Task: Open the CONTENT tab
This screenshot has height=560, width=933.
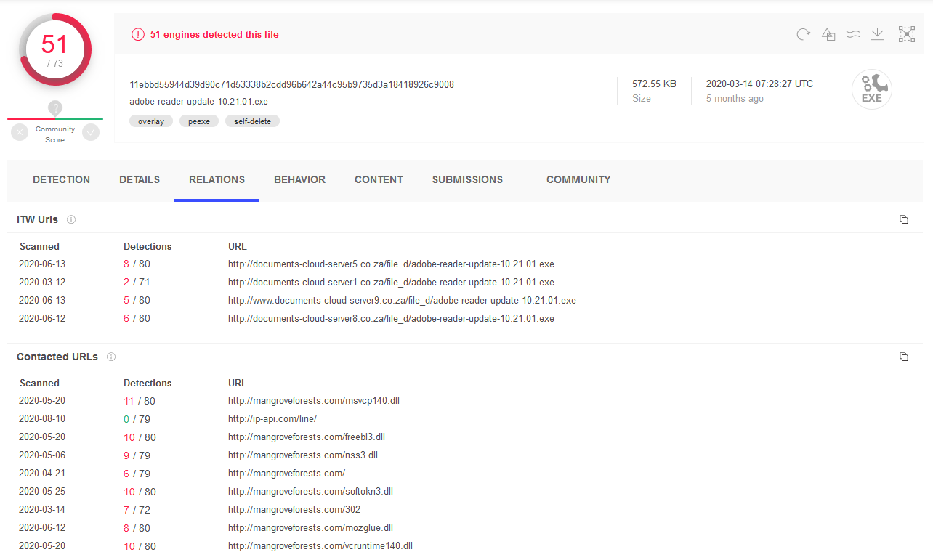Action: tap(379, 179)
